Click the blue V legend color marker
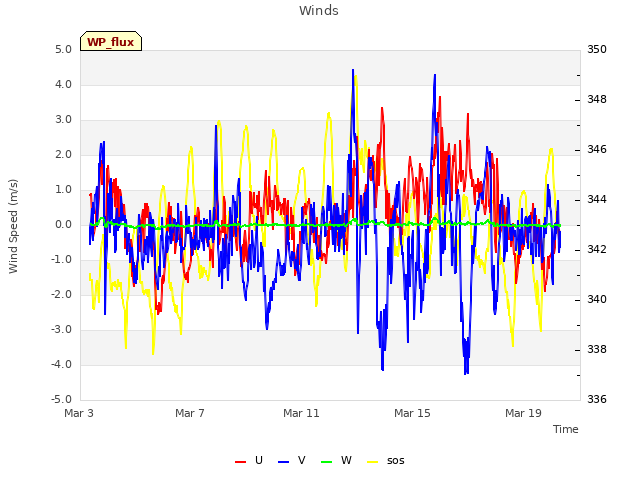 tap(283, 462)
